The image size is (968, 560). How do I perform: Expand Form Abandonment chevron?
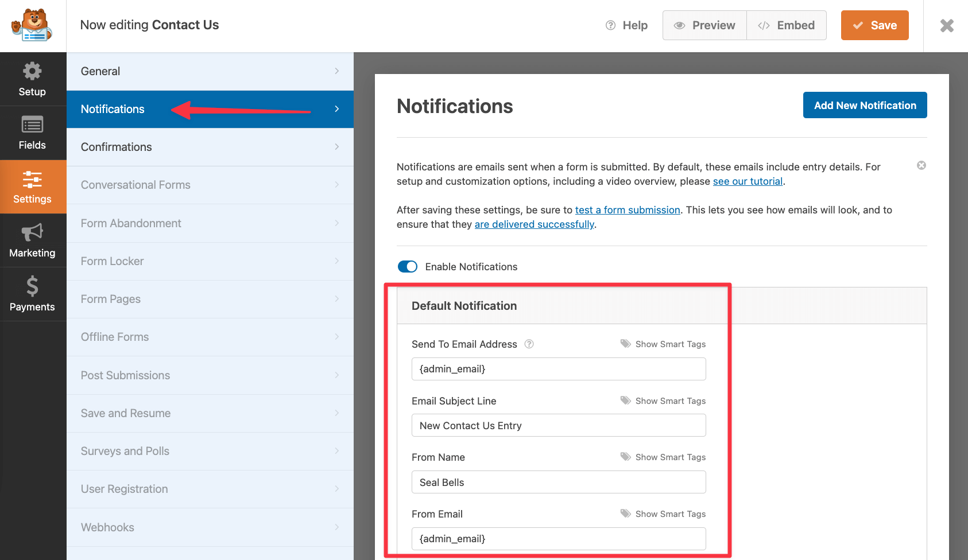pos(337,223)
